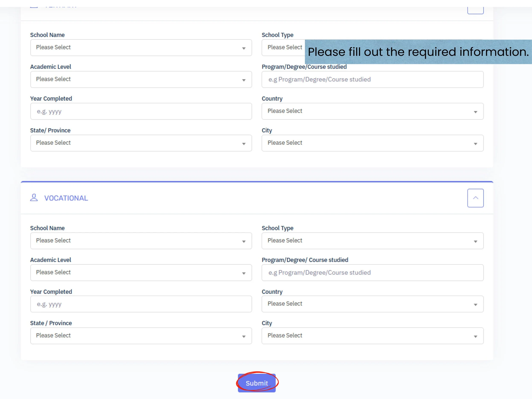Click the VOCATIONAL section heading
This screenshot has height=399, width=532.
tap(66, 198)
